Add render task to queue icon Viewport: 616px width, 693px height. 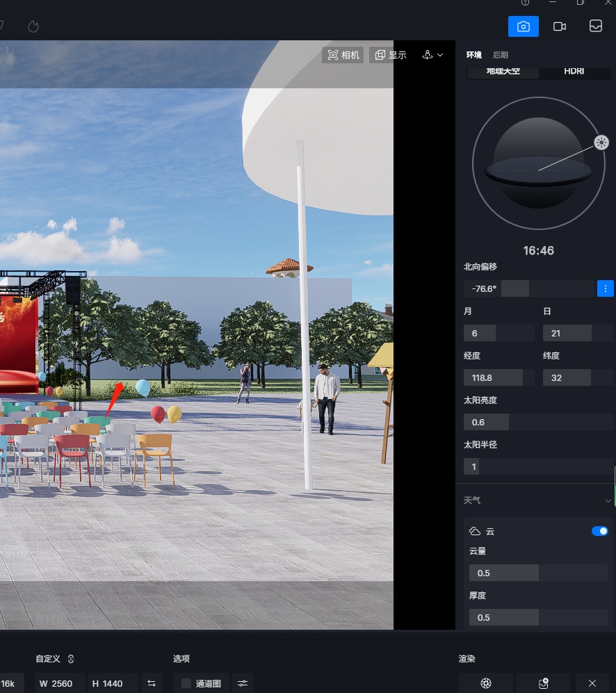[544, 683]
